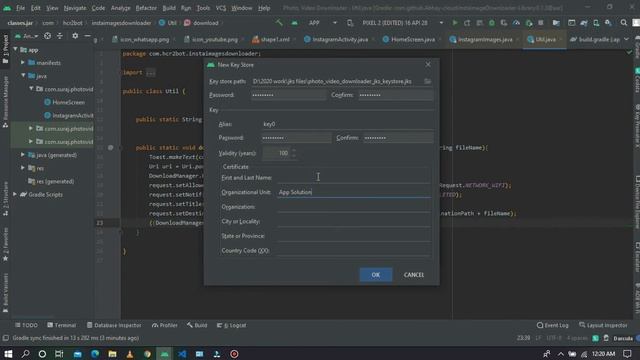
Task: Open the Terminal tool window
Action: click(62, 325)
